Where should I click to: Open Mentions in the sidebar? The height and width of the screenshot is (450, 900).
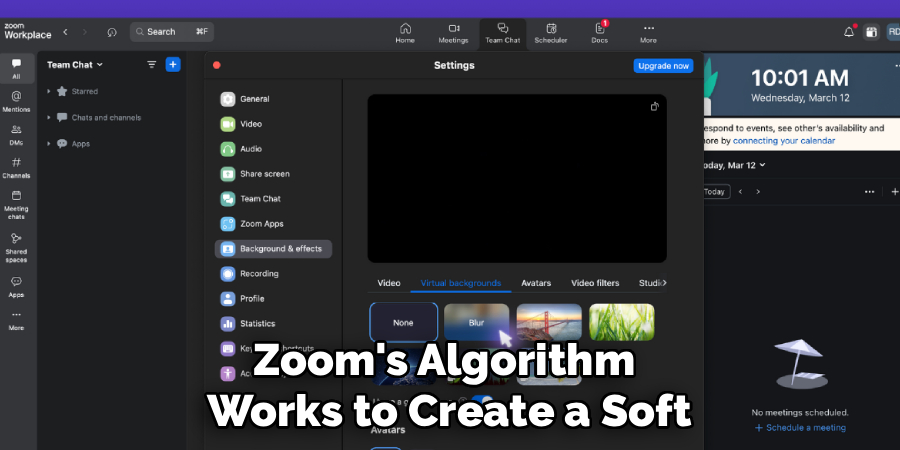coord(16,101)
